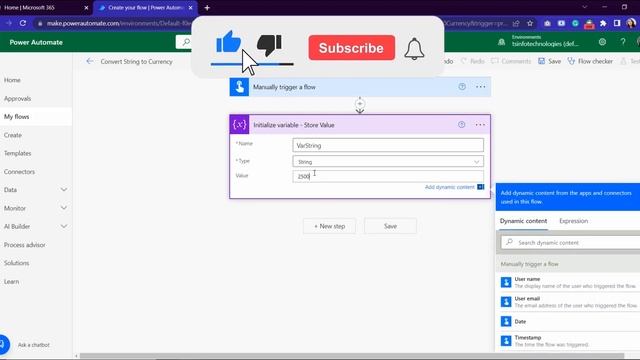Open the browser tab list chevron

(585, 7)
